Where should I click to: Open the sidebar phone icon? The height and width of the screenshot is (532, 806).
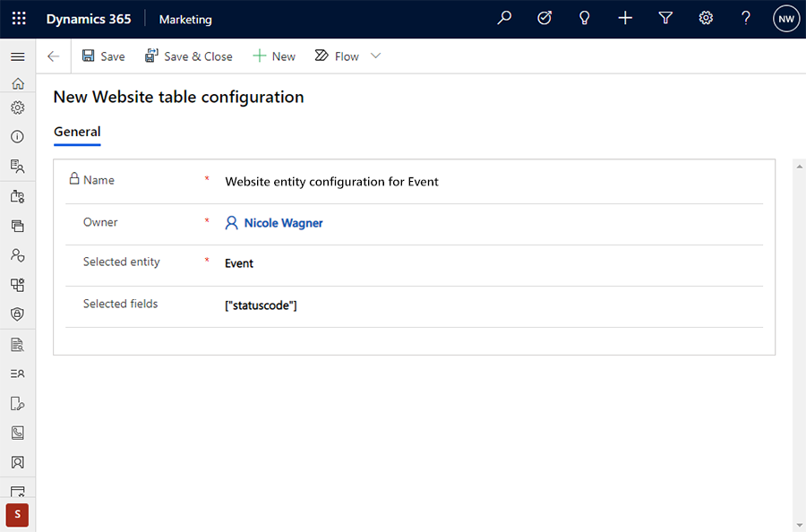(x=18, y=433)
